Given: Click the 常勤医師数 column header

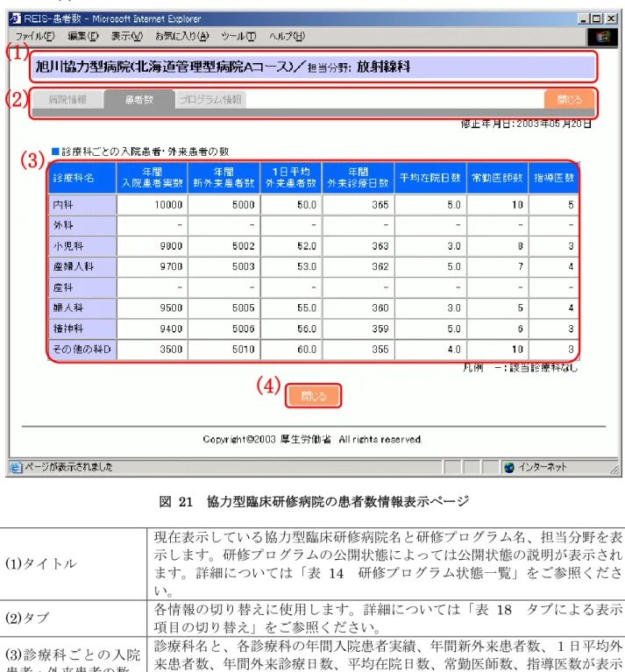Looking at the screenshot, I should 497,178.
